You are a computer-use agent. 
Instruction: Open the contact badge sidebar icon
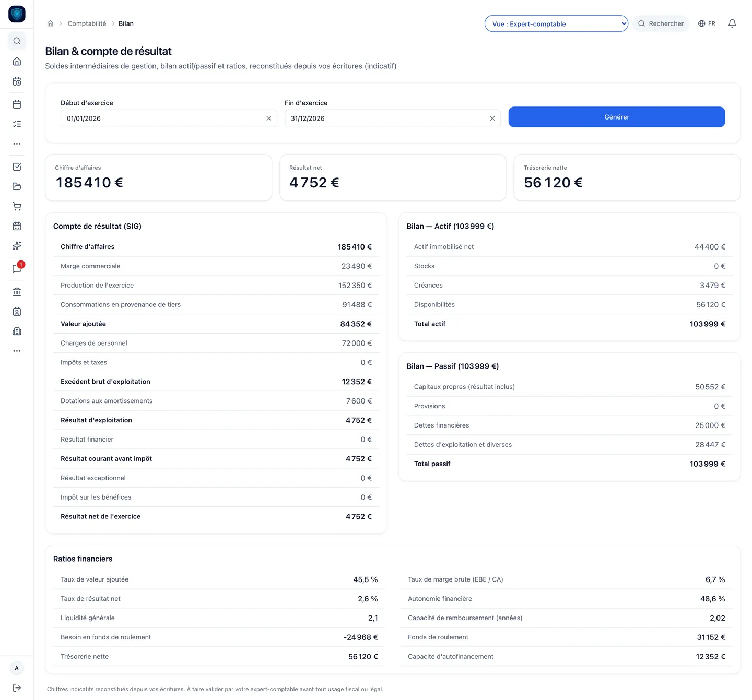tap(17, 312)
